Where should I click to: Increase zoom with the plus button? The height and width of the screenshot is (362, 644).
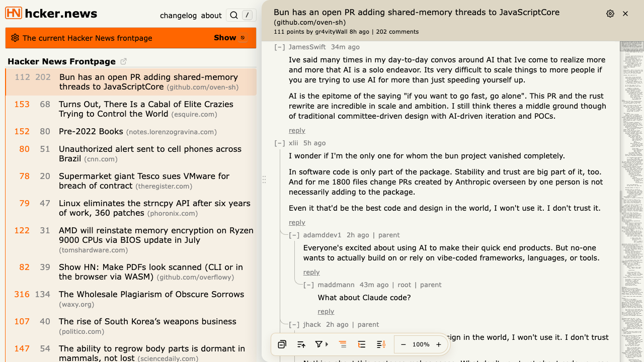439,344
